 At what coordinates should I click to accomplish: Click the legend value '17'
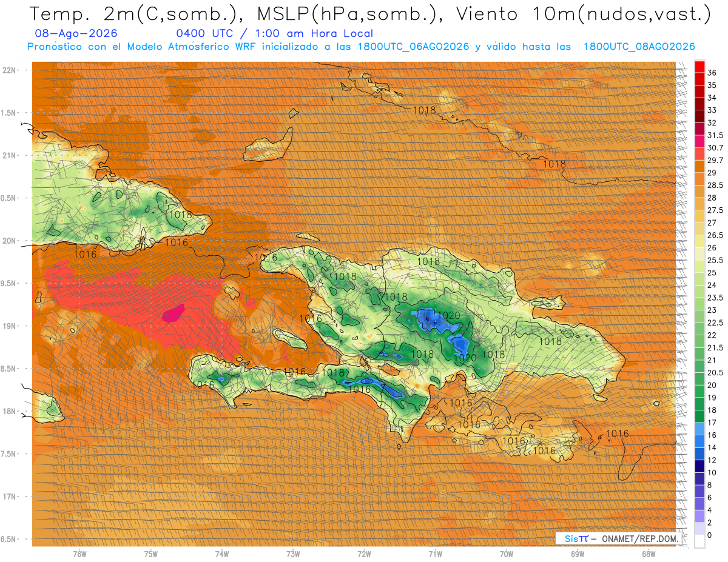click(712, 422)
